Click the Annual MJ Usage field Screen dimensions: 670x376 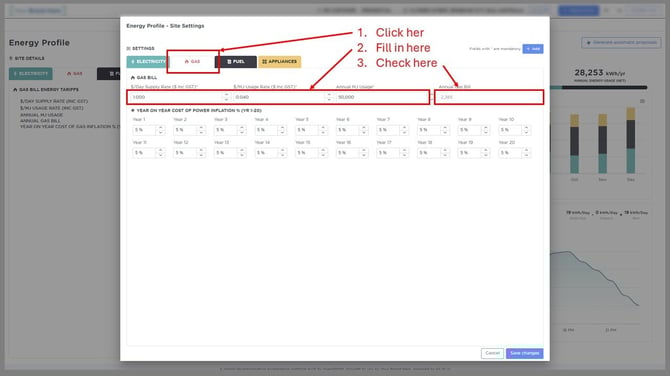(x=382, y=97)
